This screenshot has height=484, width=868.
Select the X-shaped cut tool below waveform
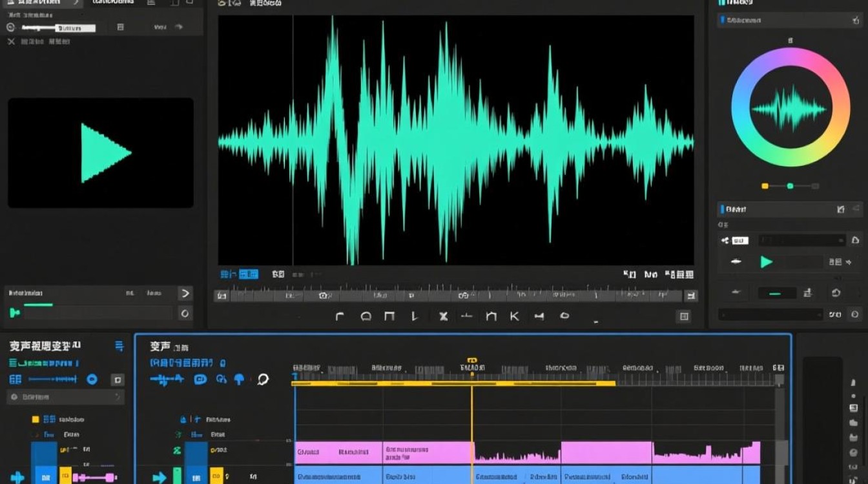point(443,316)
